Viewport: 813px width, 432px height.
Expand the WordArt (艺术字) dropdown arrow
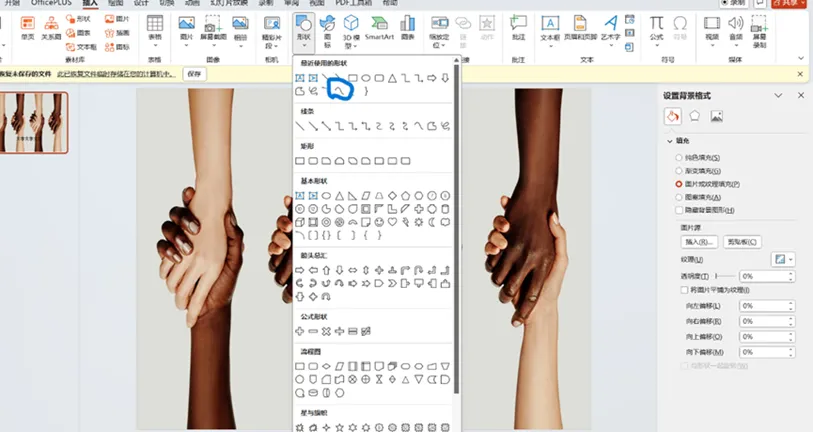611,46
